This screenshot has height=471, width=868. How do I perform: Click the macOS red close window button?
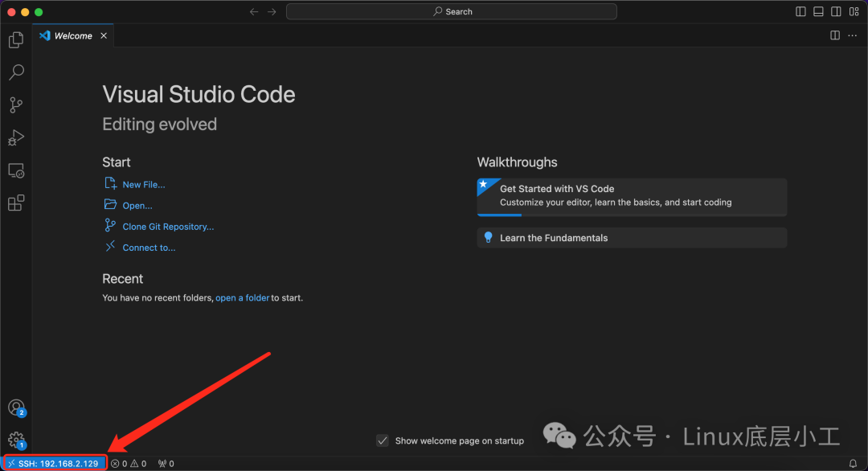pyautogui.click(x=11, y=11)
